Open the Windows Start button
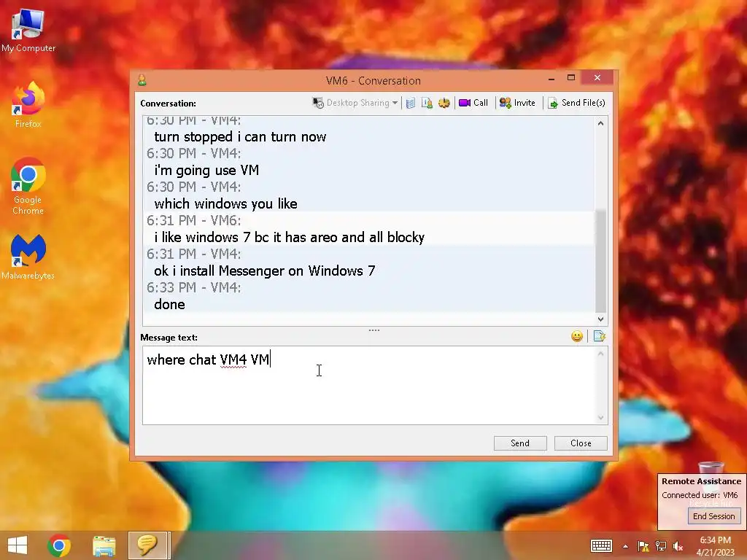The width and height of the screenshot is (747, 560). point(18,545)
